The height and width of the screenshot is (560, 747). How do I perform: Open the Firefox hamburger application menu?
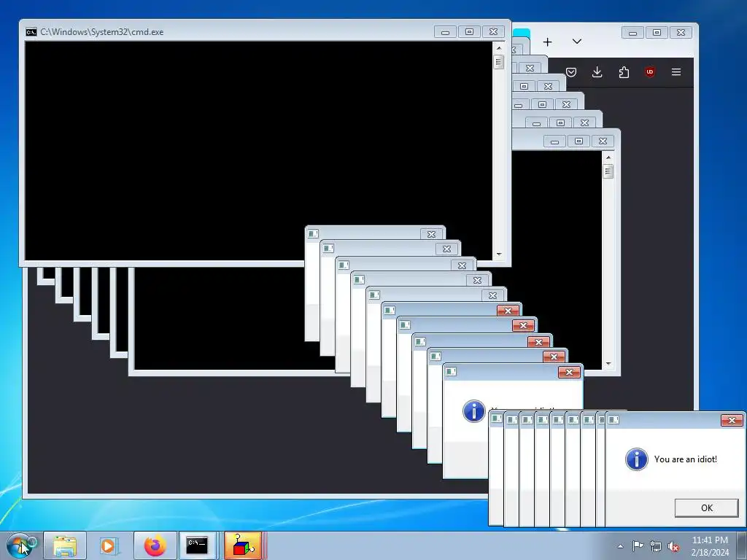coord(676,72)
